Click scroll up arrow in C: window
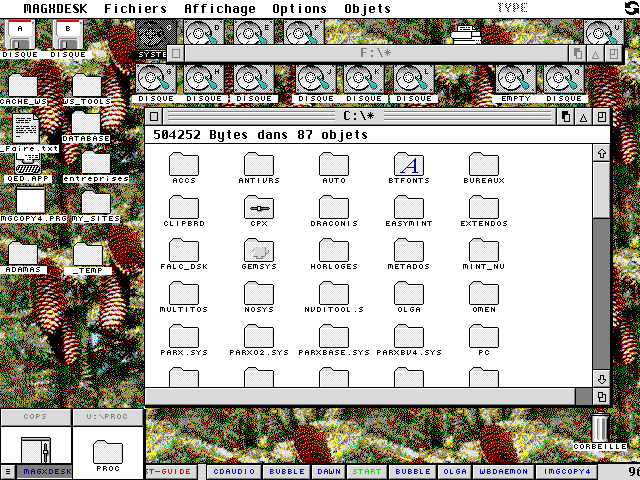Viewport: 640px width, 480px height. coord(602,153)
